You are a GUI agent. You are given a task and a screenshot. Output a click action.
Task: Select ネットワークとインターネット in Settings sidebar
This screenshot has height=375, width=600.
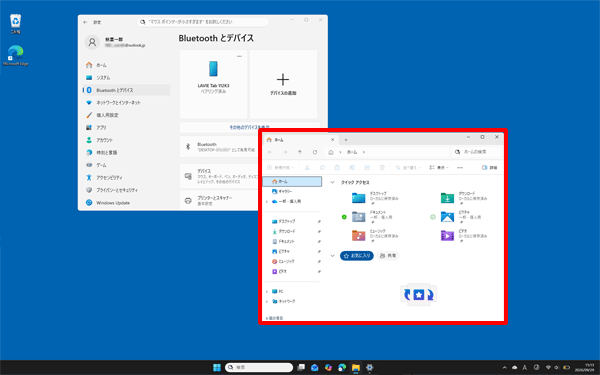126,103
